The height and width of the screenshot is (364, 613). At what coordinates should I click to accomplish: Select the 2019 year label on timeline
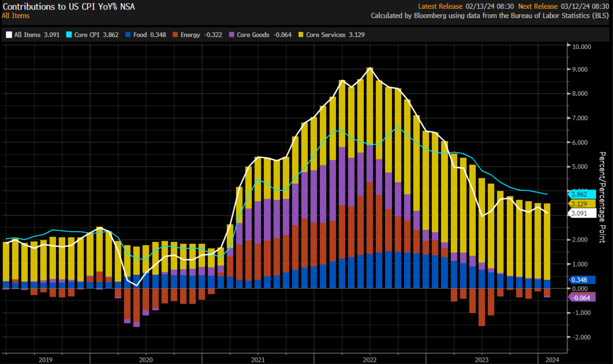(x=45, y=360)
